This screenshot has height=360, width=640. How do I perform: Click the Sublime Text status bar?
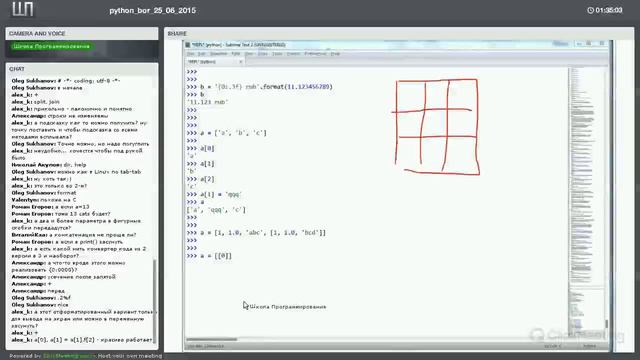click(x=396, y=346)
